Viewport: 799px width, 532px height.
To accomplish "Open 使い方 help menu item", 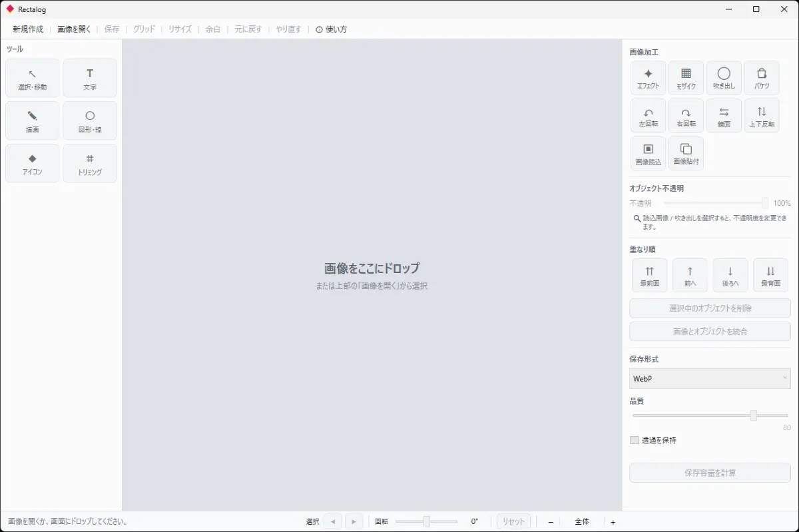I will point(331,29).
